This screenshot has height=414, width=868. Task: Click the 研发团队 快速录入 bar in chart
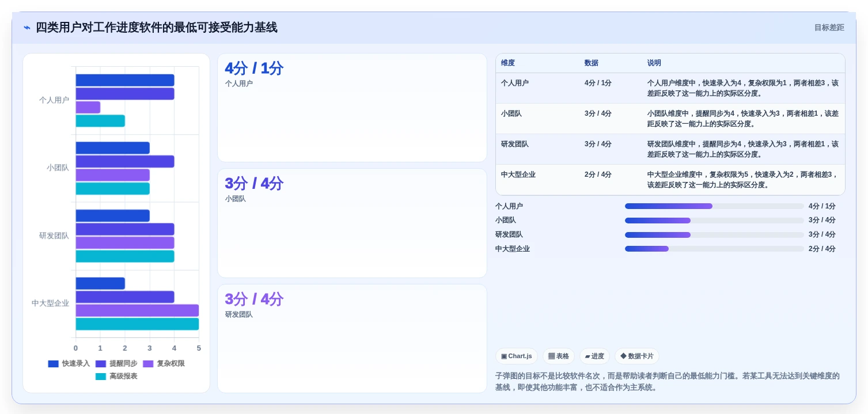(x=113, y=215)
